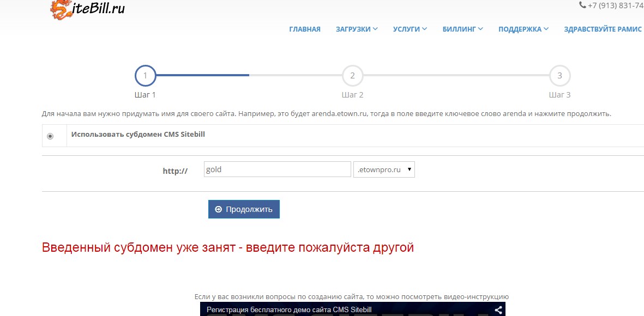Expand the ПОДДЕРЖКА menu
Viewport: 644px width, 316px height.
pos(523,29)
